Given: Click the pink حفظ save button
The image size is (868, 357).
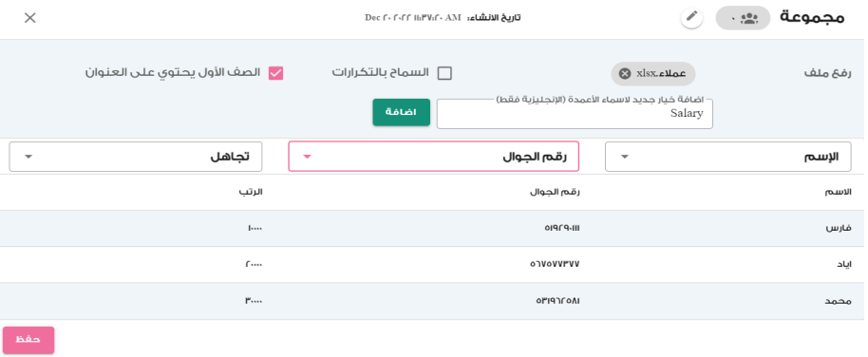Looking at the screenshot, I should click(x=28, y=340).
